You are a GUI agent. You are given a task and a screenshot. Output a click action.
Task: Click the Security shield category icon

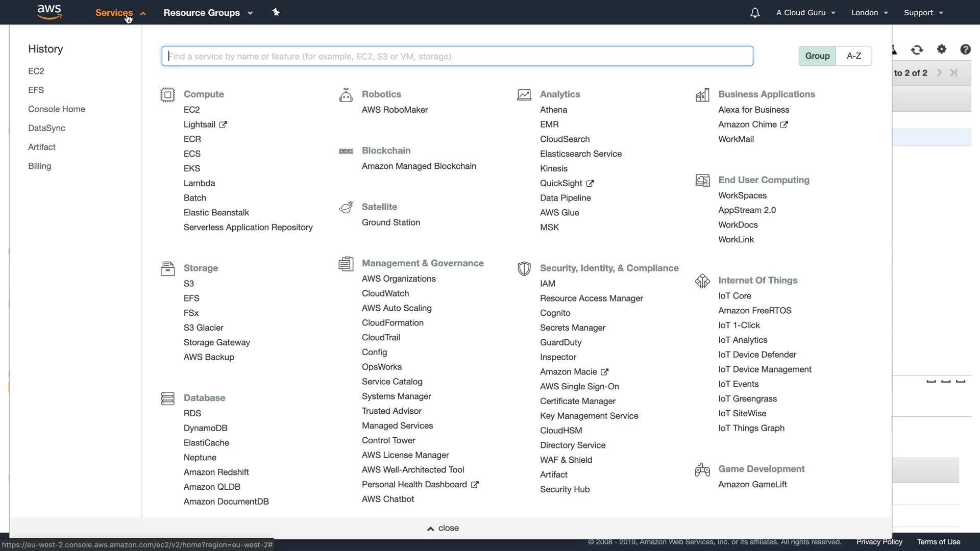pyautogui.click(x=524, y=268)
